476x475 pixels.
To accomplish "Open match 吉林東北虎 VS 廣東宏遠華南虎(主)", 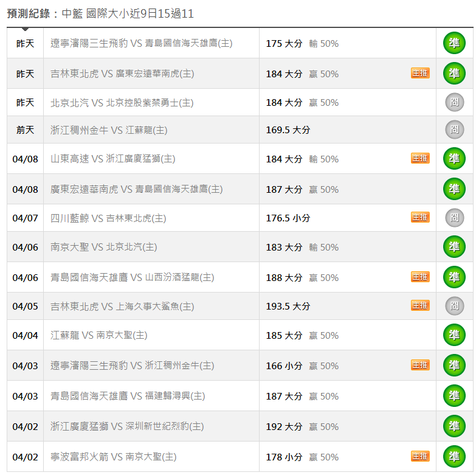I will click(x=122, y=74).
